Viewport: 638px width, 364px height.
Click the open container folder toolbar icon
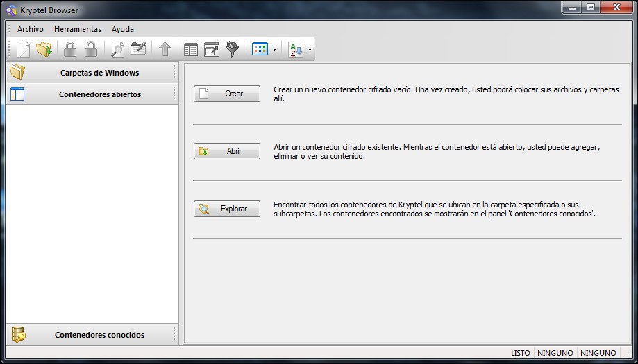click(44, 49)
